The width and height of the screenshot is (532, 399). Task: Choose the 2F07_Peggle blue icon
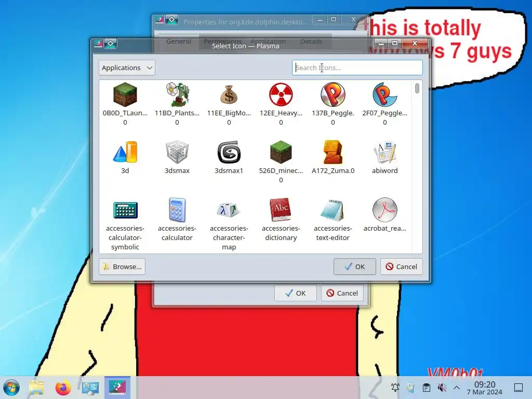click(x=385, y=95)
